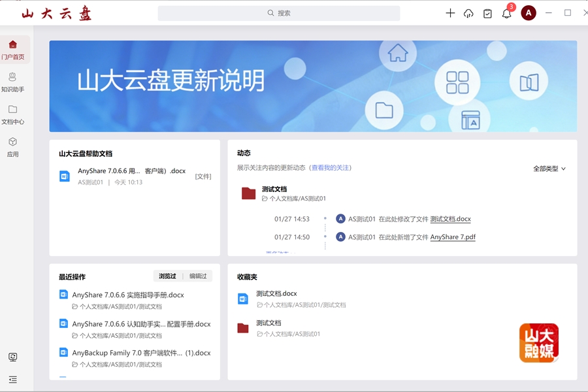Screen dimensions: 588x392
Task: Open the AnyShare 7.pdf link
Action: pos(453,237)
